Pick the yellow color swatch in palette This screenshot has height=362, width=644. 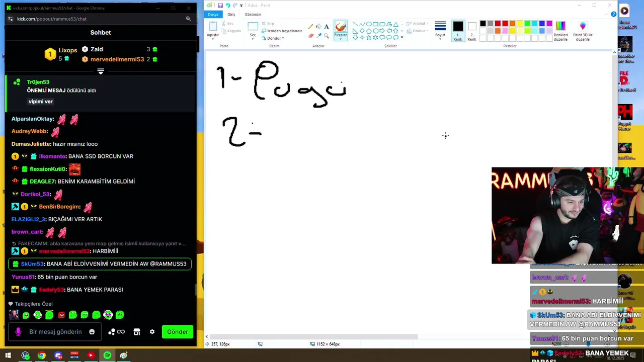click(520, 24)
